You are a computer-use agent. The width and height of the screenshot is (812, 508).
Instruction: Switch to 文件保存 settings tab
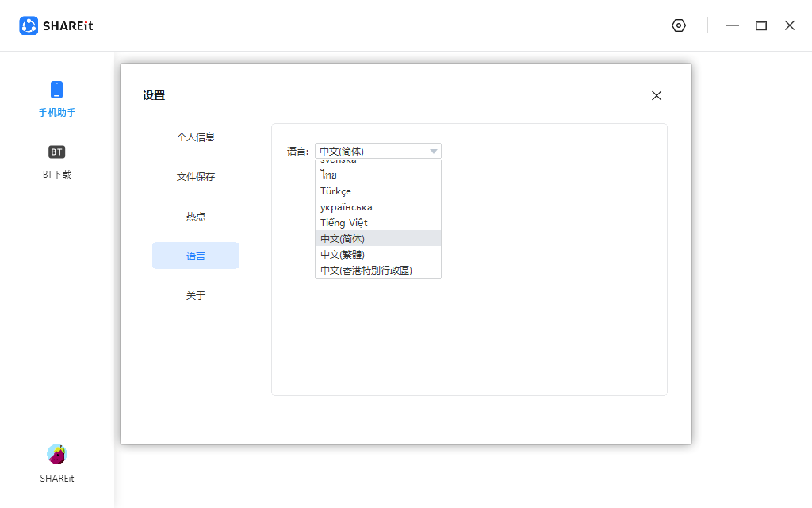coord(196,177)
